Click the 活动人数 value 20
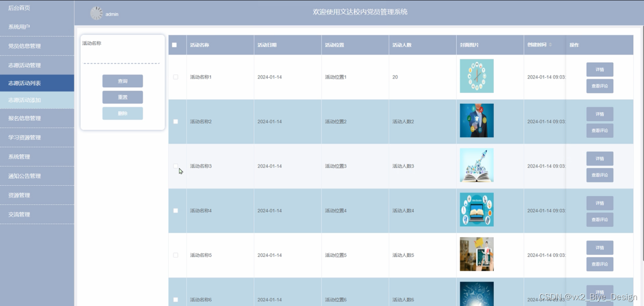This screenshot has width=644, height=306. click(x=395, y=77)
